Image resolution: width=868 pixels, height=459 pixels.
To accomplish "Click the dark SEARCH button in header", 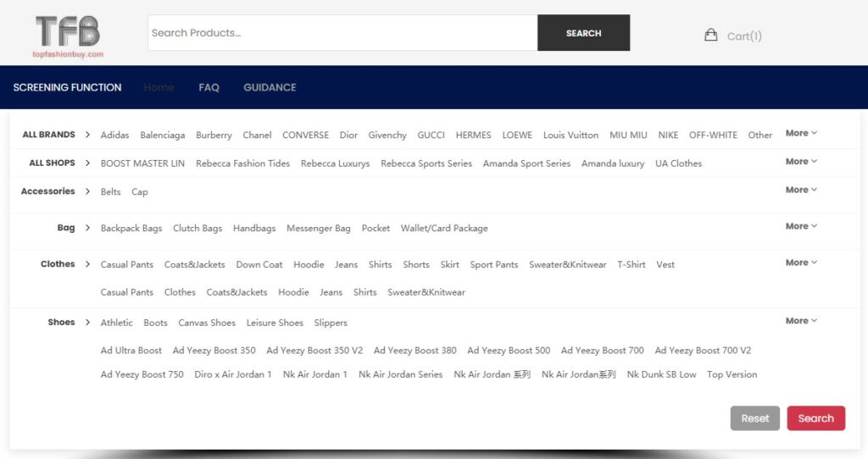I will pos(583,33).
